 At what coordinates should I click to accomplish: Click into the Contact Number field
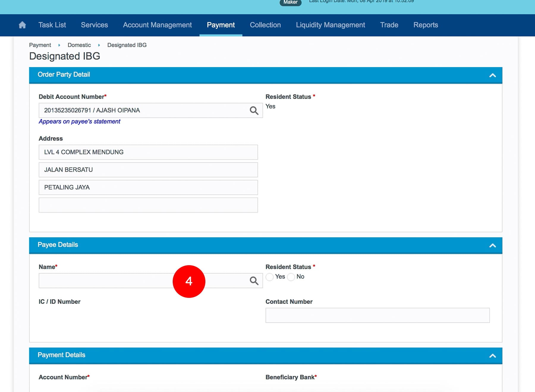[377, 315]
